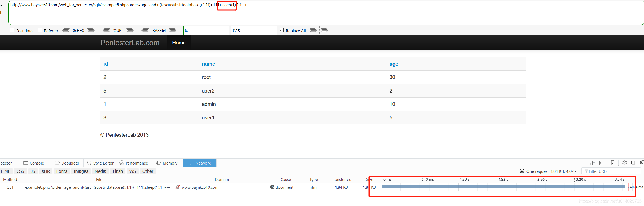Click the performance analysis icon next to request summary
This screenshot has height=206, width=644.
pos(522,171)
